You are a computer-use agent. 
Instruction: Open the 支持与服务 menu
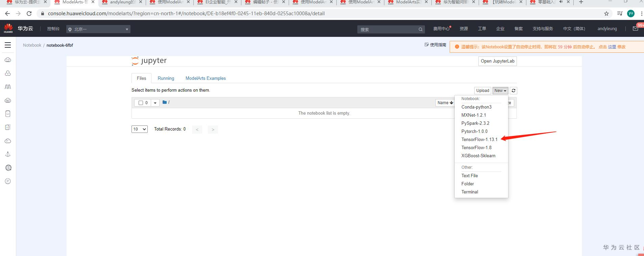click(543, 29)
